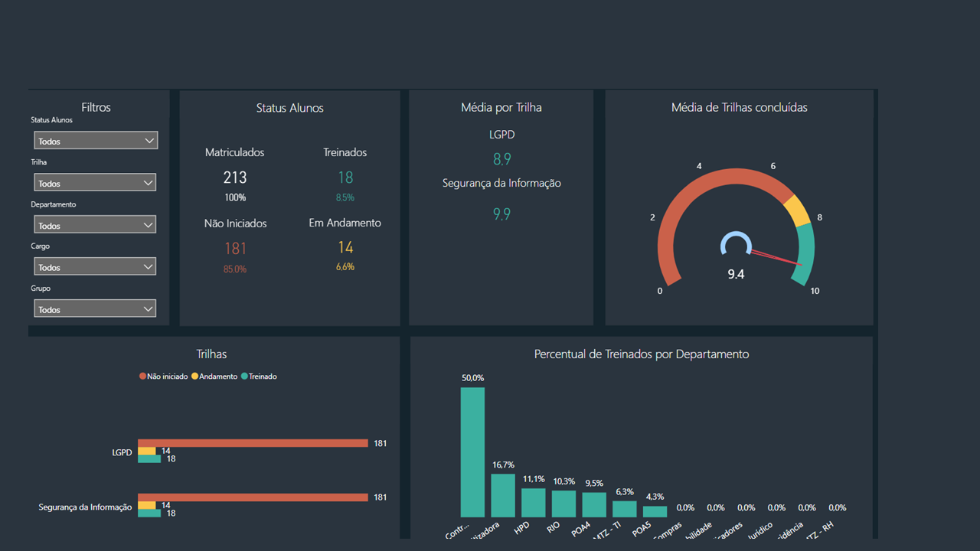
Task: Click the Matriculados value 213
Action: [x=235, y=178]
